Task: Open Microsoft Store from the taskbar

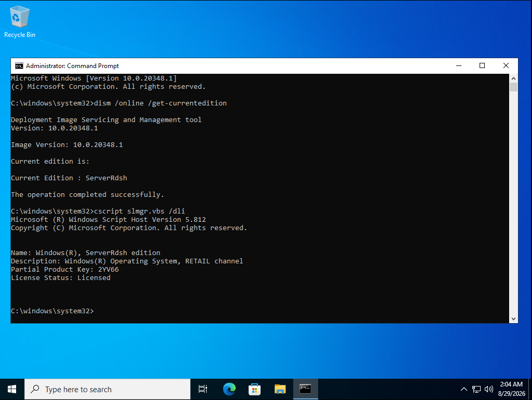Action: pos(254,389)
